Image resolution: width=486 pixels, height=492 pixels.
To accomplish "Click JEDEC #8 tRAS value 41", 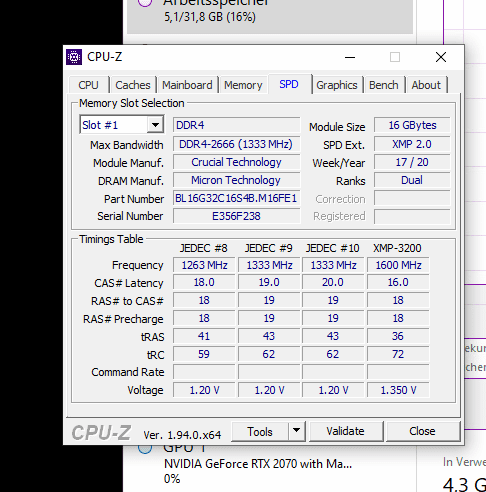I will pos(204,336).
